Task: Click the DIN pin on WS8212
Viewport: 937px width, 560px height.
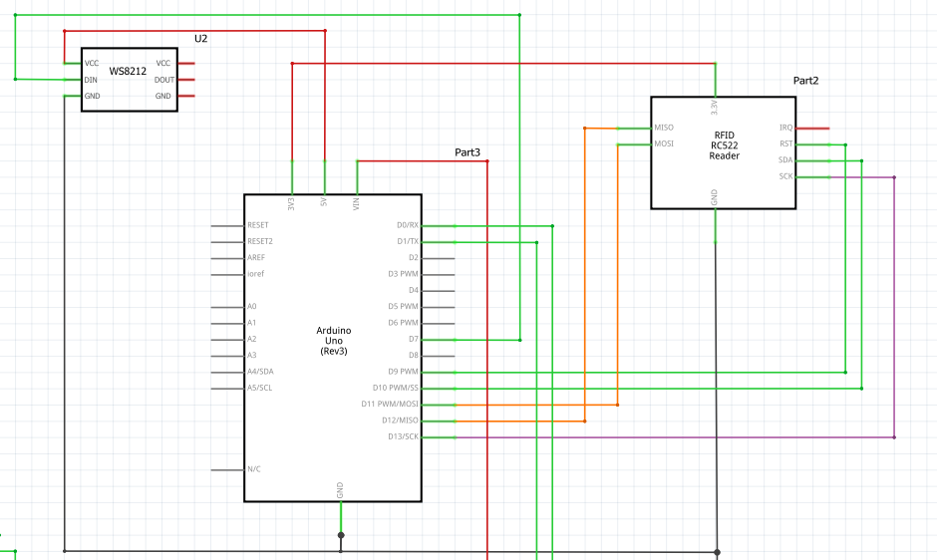Action: click(x=91, y=80)
